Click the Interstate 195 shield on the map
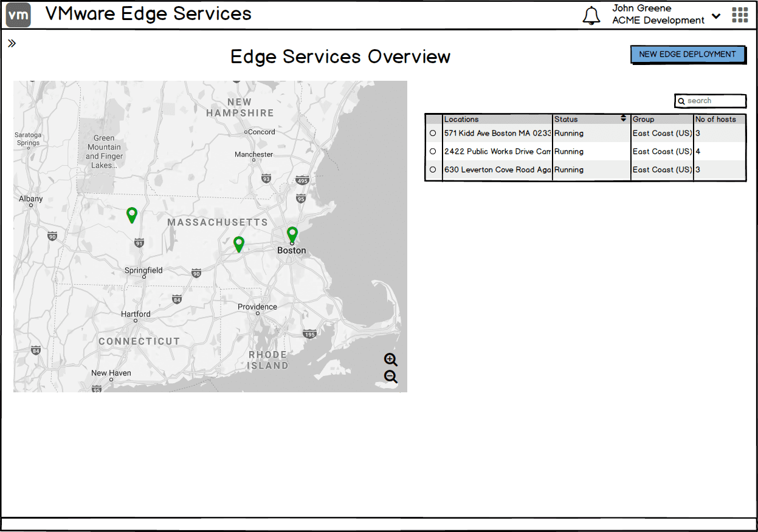Image resolution: width=758 pixels, height=532 pixels. point(310,334)
